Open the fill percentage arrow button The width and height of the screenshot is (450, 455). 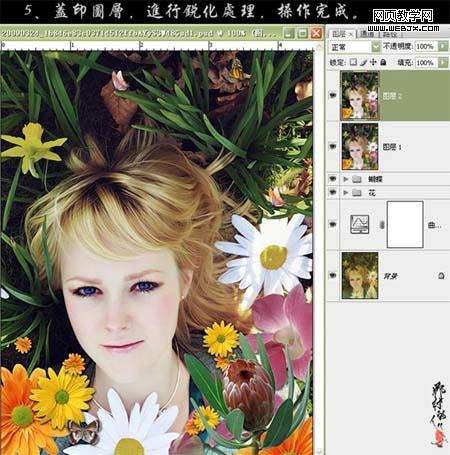[x=443, y=62]
